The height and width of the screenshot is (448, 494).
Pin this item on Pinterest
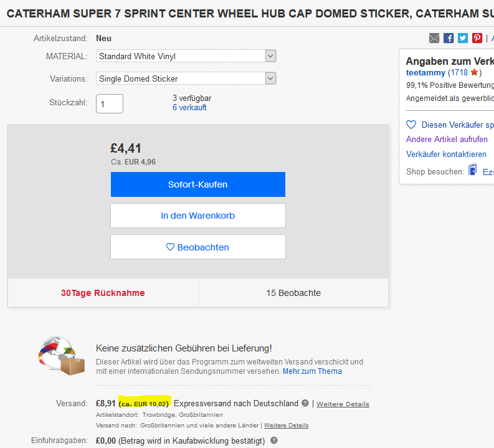(x=477, y=38)
